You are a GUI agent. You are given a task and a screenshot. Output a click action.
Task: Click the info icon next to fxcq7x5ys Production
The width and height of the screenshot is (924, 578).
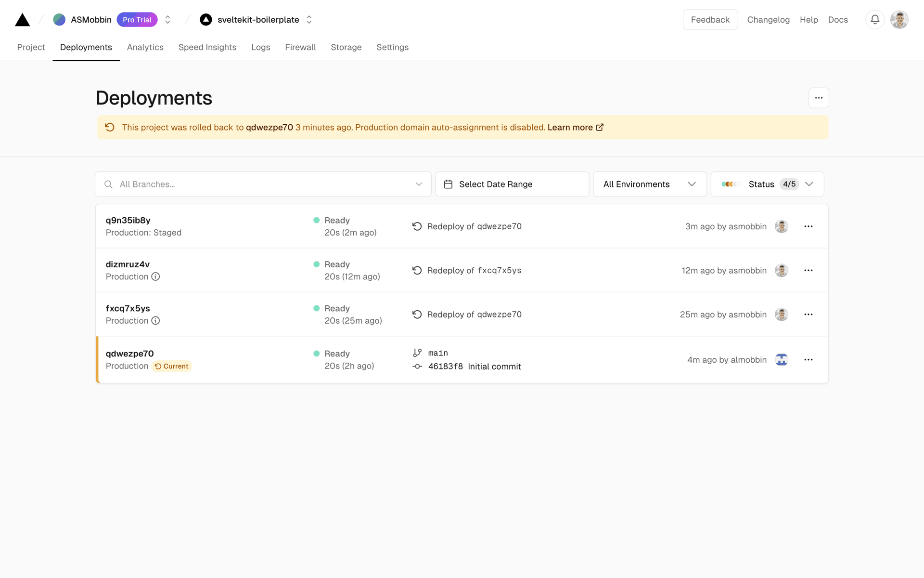[155, 321]
